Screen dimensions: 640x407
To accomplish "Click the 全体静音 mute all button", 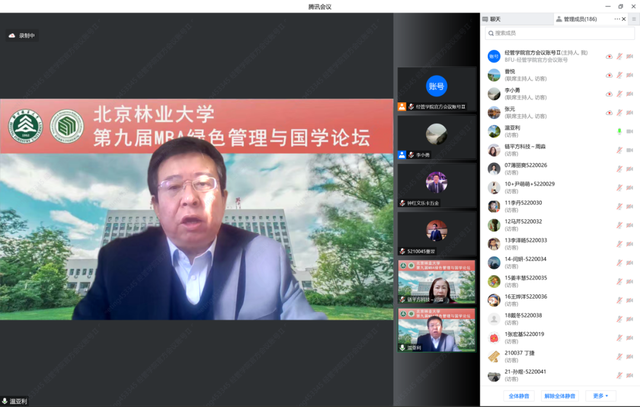I will 519,396.
